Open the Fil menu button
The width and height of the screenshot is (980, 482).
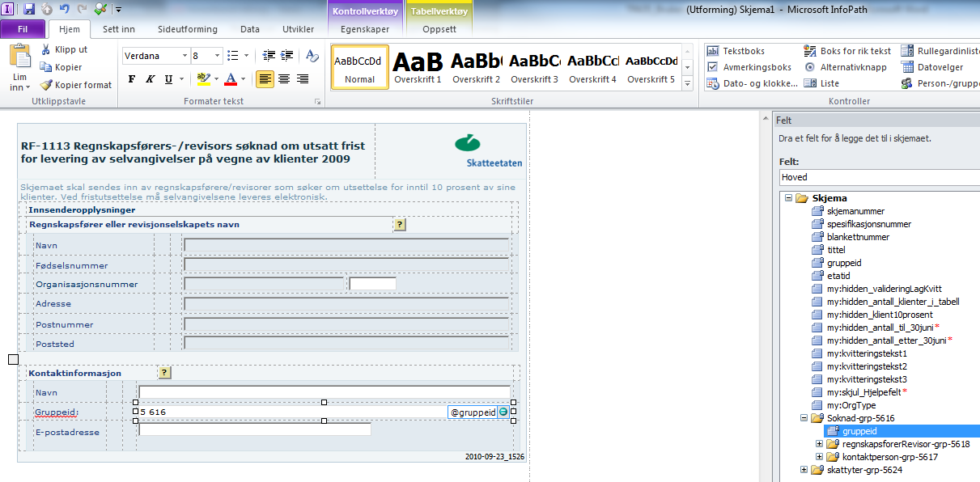tap(23, 29)
